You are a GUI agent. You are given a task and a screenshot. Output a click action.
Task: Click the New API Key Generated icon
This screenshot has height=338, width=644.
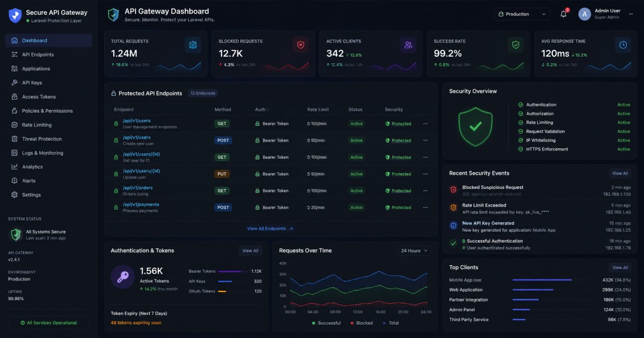(x=453, y=226)
